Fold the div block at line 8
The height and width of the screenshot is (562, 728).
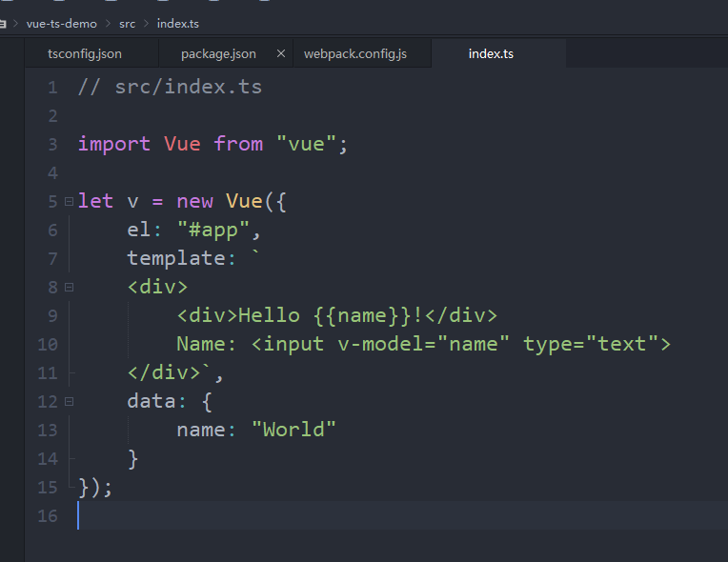click(x=69, y=287)
